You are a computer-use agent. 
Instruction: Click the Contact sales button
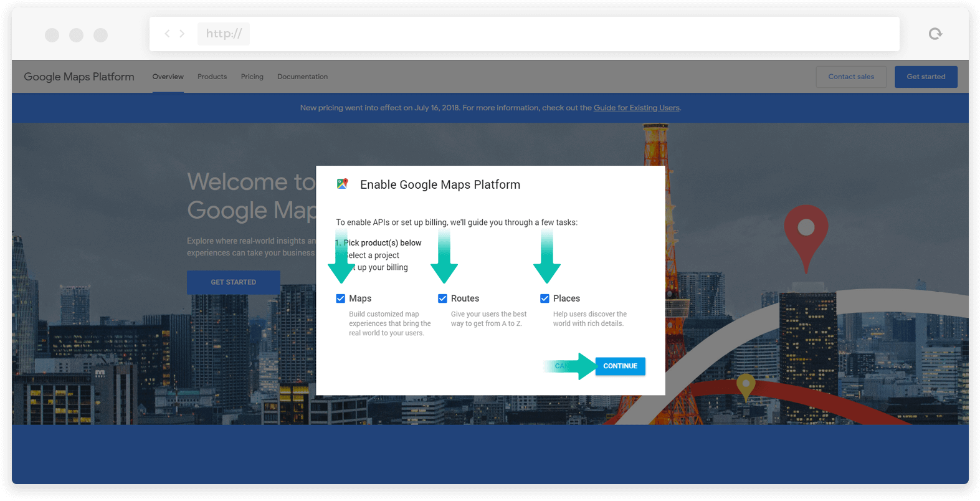(x=851, y=77)
